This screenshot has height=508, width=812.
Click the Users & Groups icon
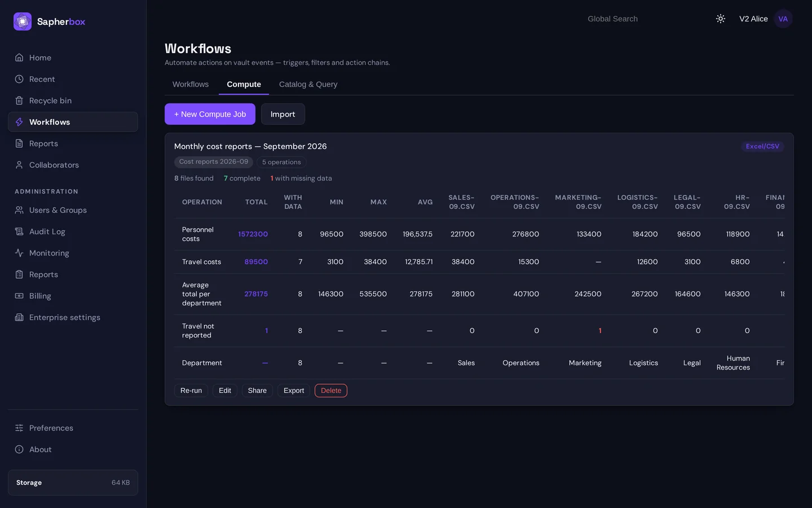point(19,210)
